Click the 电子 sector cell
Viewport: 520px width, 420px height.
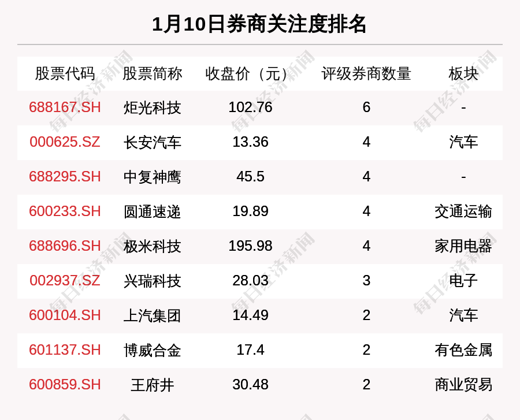coord(463,281)
